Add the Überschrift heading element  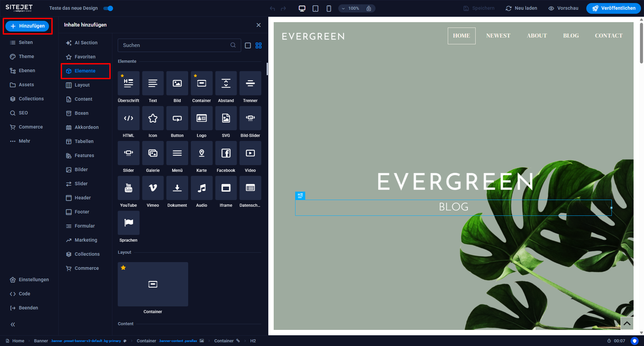point(128,83)
